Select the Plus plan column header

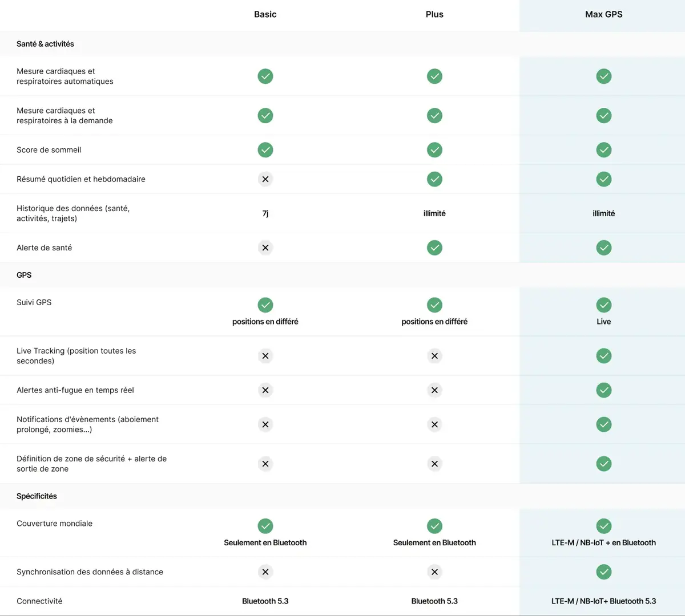(434, 14)
